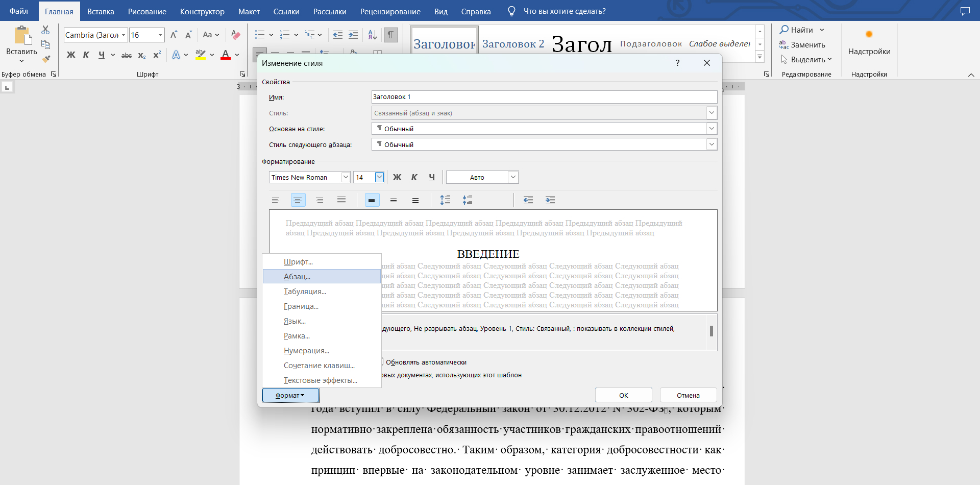The width and height of the screenshot is (980, 485).
Task: Toggle underline in style dialog
Action: [x=432, y=177]
